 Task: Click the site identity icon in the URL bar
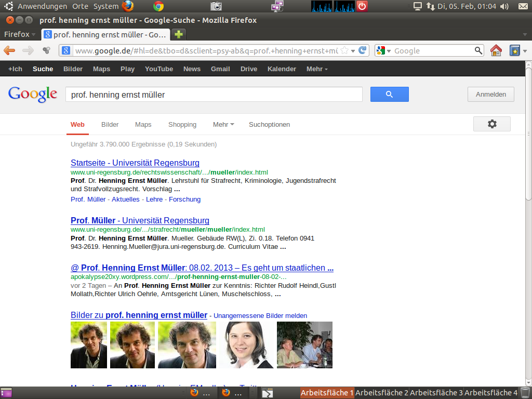coord(66,50)
